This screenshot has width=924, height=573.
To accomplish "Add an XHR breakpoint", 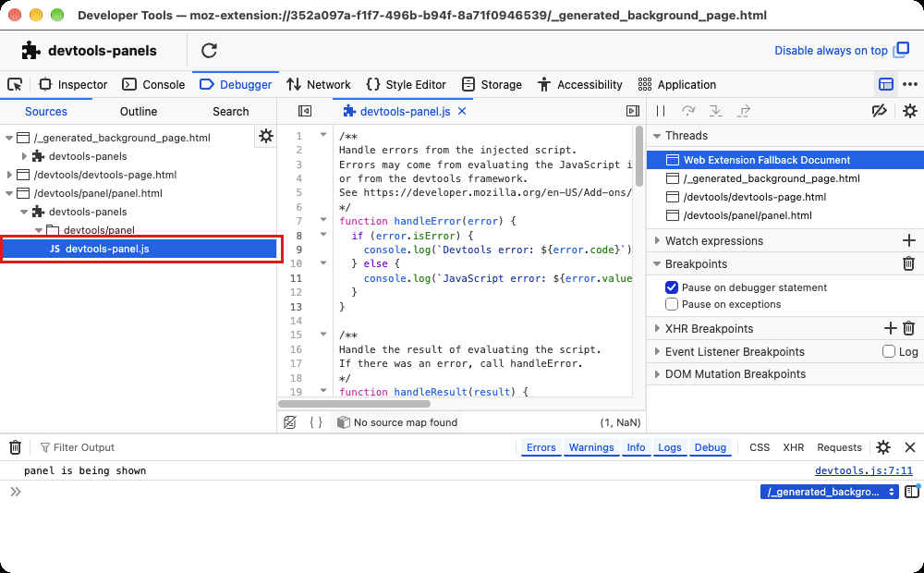I will click(891, 328).
